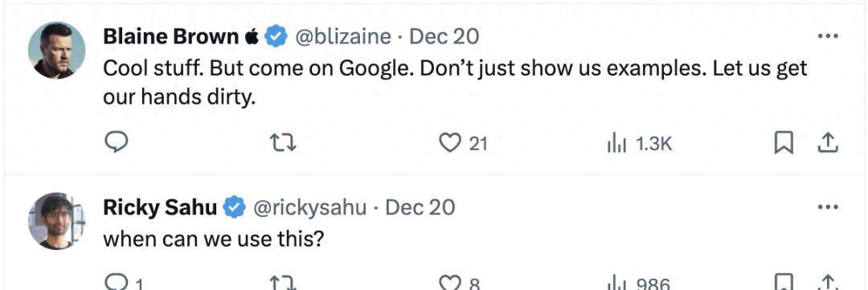Retweet Blaine Brown's comment
The image size is (868, 290).
tap(283, 144)
